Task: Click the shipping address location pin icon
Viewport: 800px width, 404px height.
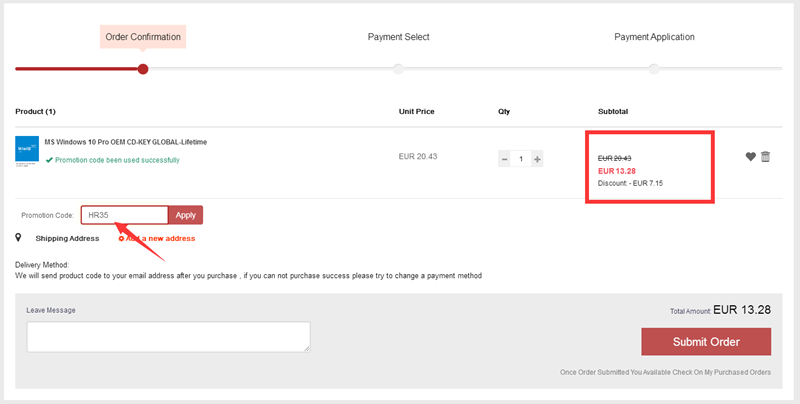Action: [x=19, y=238]
